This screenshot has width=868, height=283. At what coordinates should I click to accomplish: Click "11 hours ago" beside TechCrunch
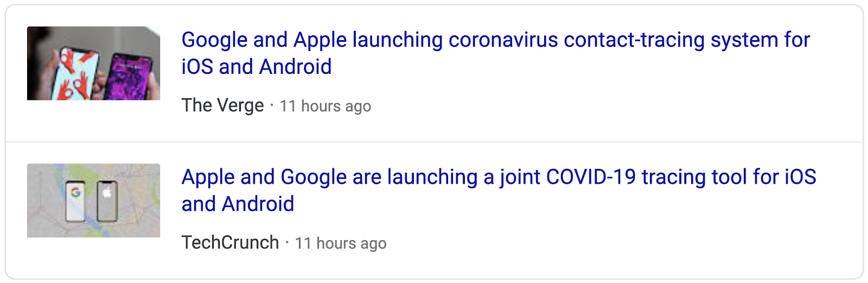pos(341,243)
